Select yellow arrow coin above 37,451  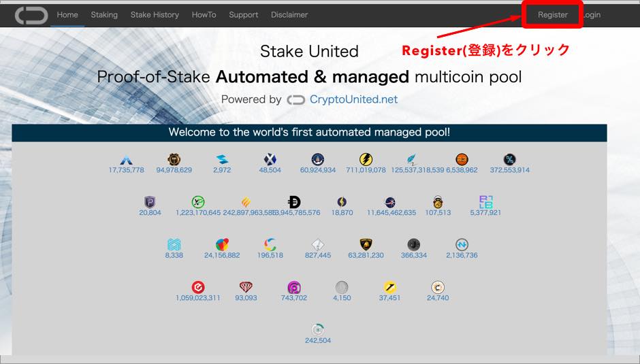tap(390, 287)
